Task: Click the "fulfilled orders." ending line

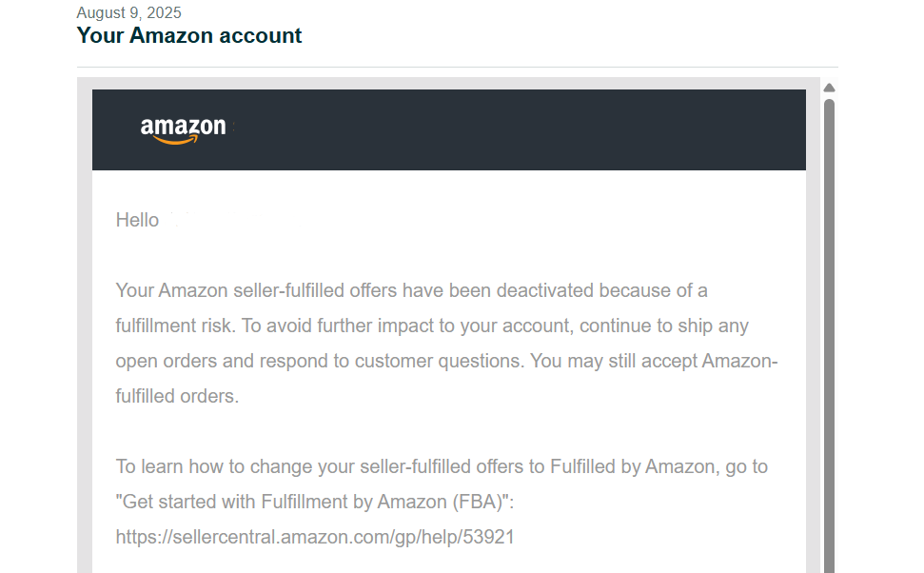Action: click(x=177, y=396)
